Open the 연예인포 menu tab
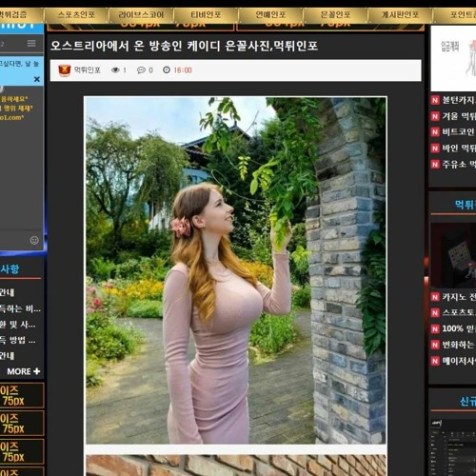 click(x=270, y=14)
